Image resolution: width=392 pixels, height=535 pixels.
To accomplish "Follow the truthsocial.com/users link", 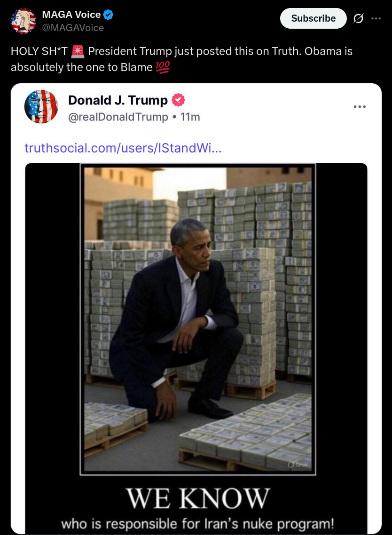I will [123, 148].
